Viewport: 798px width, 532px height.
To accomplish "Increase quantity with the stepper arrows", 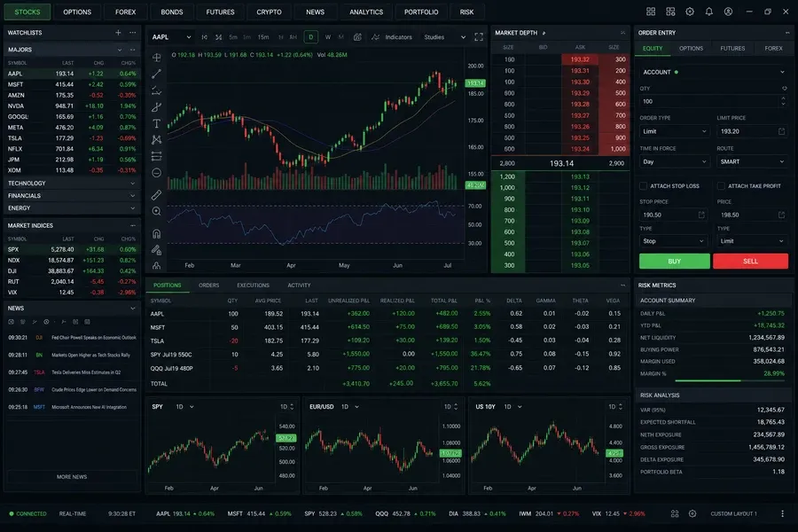I will click(783, 98).
